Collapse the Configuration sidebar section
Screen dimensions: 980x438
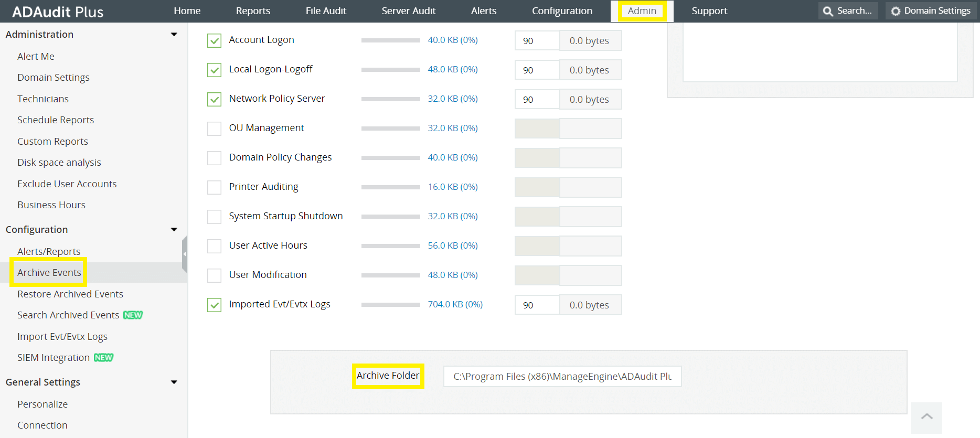(174, 230)
